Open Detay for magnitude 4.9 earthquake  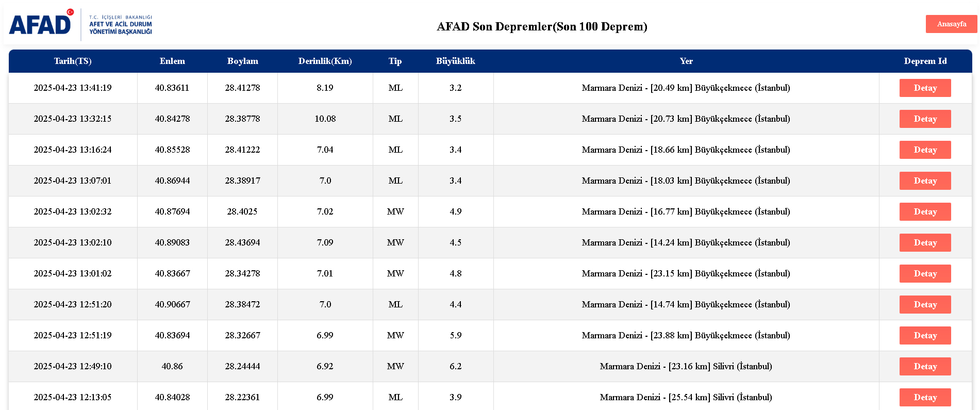[925, 212]
